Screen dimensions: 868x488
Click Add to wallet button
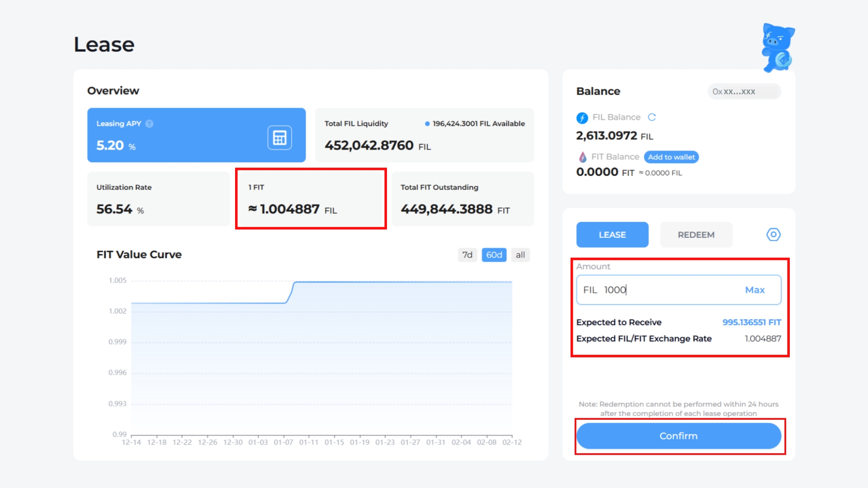(x=671, y=157)
